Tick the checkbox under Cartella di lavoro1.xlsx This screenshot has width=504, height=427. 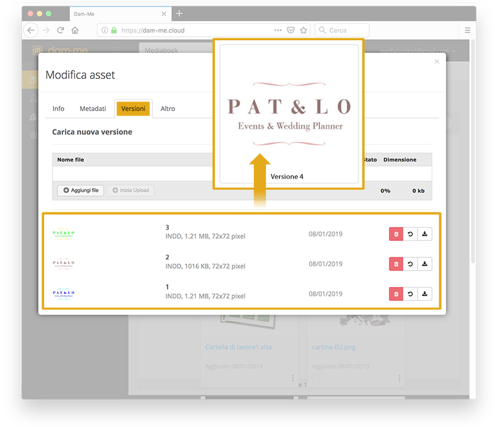click(209, 378)
